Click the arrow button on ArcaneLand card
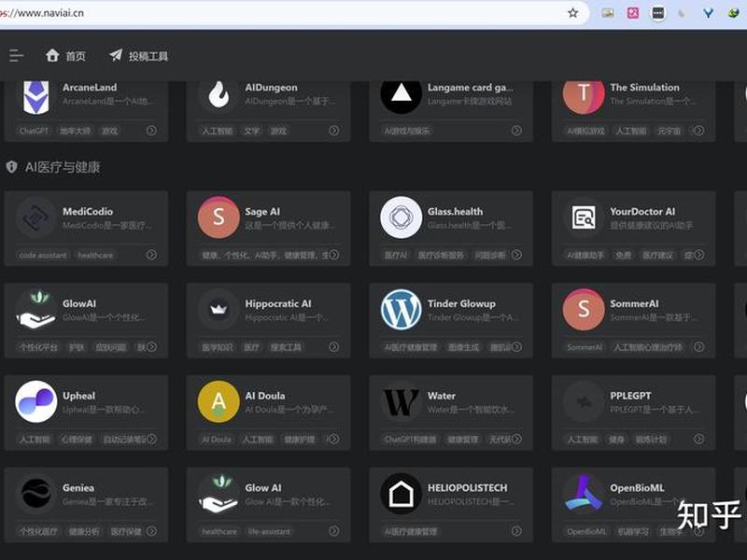 pos(151,131)
